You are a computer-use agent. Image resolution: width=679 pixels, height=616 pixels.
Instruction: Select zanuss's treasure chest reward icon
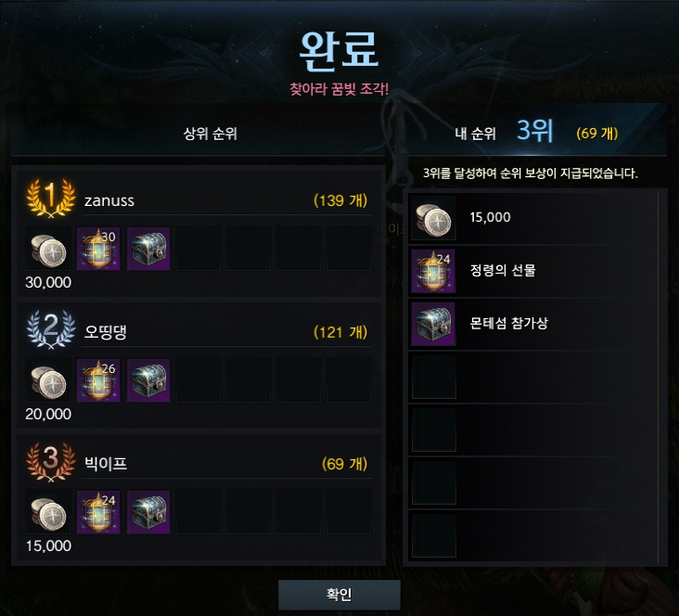tap(148, 249)
